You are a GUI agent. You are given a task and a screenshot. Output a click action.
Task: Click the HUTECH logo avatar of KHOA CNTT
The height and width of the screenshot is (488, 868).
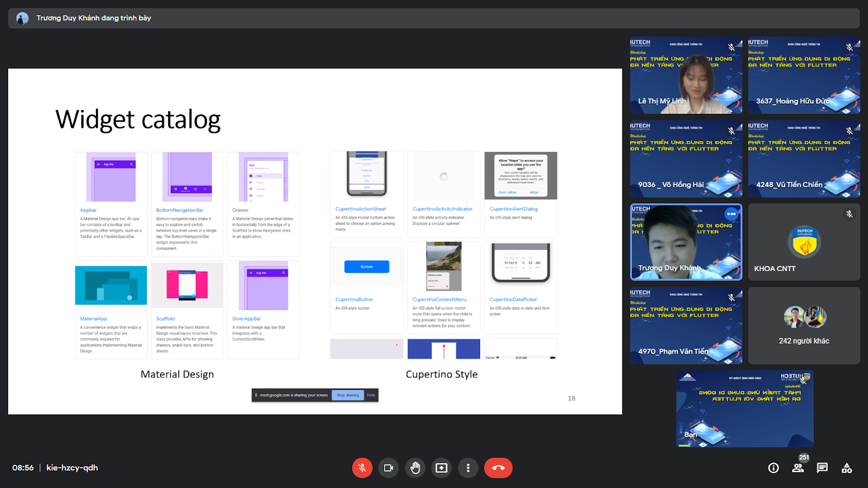805,241
